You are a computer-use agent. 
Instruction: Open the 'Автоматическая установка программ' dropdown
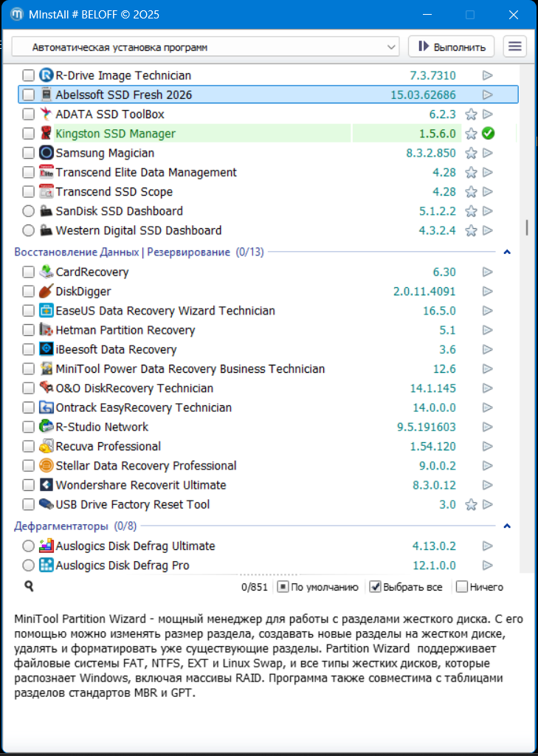tap(205, 47)
